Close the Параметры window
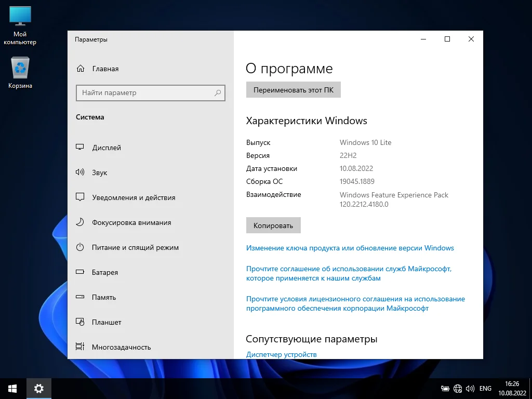Image resolution: width=532 pixels, height=399 pixels. click(471, 39)
